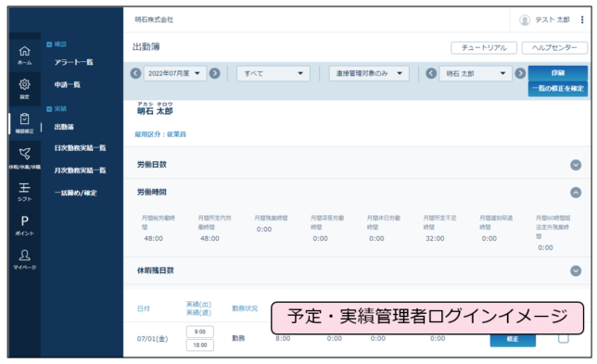
Task: Open 日次勤務実績一覧 menu item
Action: (x=80, y=148)
